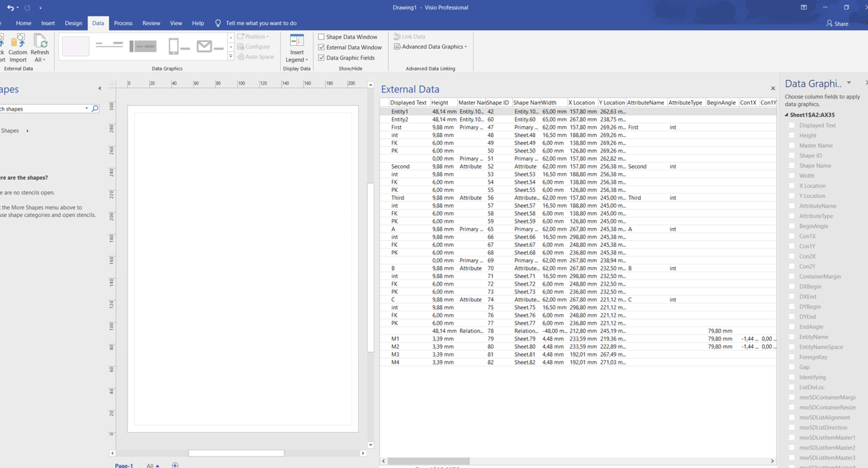Click the ribbon display options icon

pyautogui.click(x=804, y=7)
